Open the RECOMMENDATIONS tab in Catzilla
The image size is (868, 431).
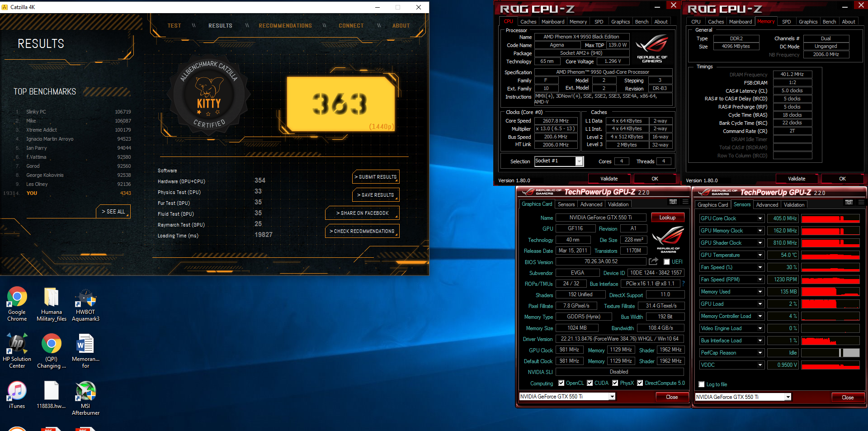[x=285, y=26]
